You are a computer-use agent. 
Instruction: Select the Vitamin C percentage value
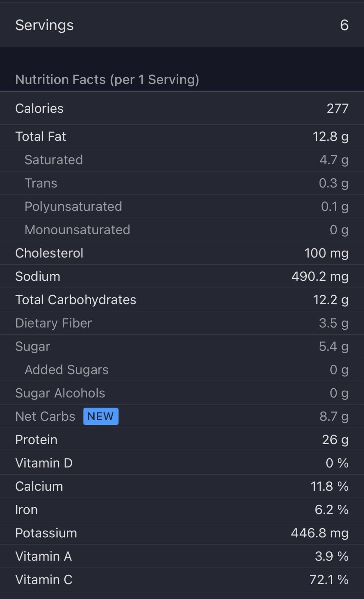(329, 579)
